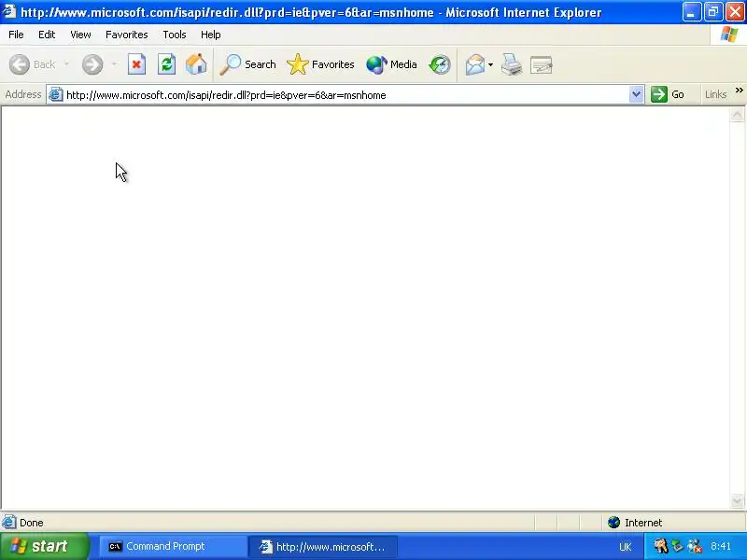
Task: Open the Favorites menu
Action: (x=127, y=35)
